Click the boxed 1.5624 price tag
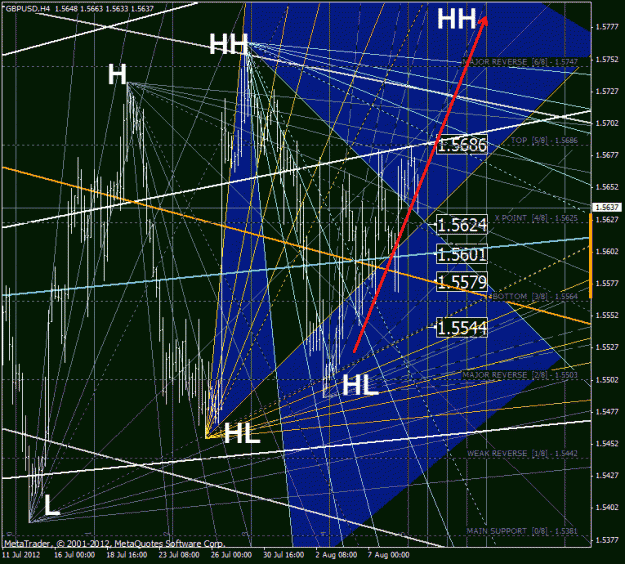This screenshot has width=625, height=564. 462,225
